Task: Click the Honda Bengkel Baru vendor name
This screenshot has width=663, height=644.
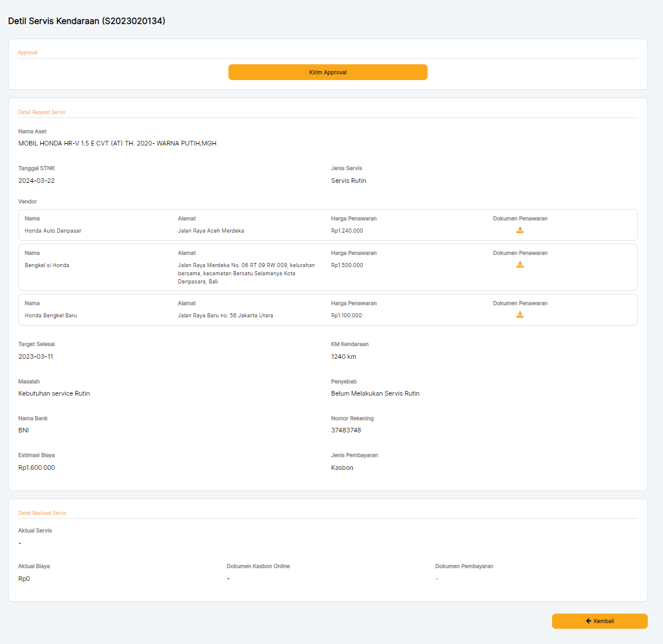Action: click(x=51, y=316)
